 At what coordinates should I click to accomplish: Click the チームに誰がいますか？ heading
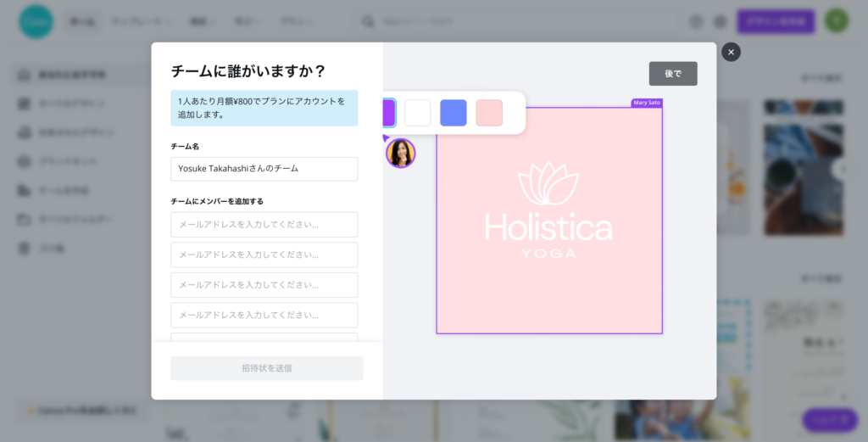click(x=248, y=71)
